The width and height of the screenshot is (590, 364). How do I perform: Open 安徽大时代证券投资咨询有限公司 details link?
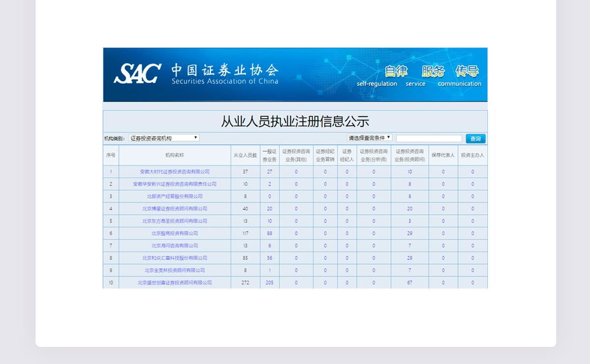click(175, 172)
